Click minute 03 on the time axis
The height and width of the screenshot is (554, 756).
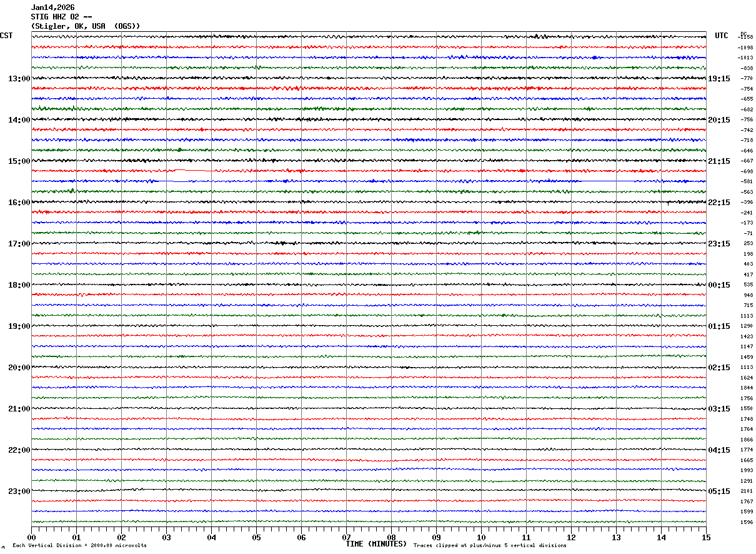(166, 537)
